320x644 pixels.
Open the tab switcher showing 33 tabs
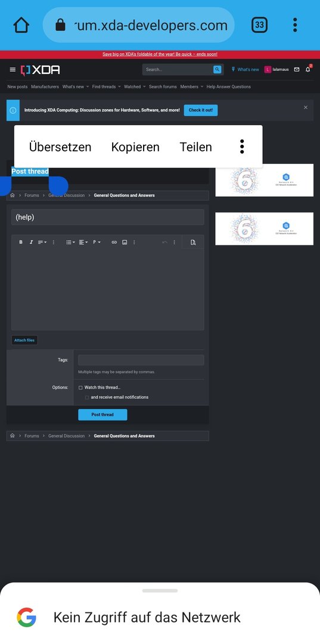[259, 25]
